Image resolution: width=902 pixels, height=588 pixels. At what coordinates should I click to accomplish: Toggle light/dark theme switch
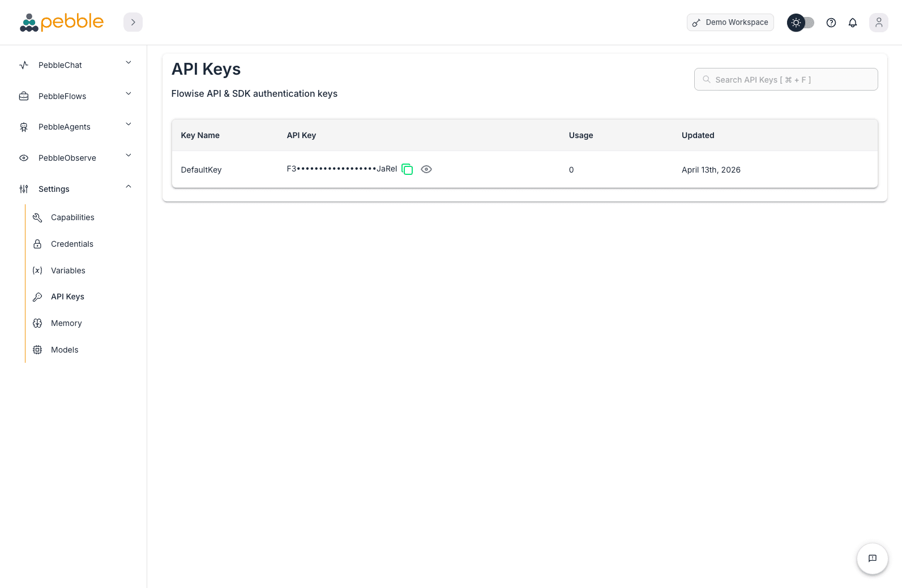800,23
